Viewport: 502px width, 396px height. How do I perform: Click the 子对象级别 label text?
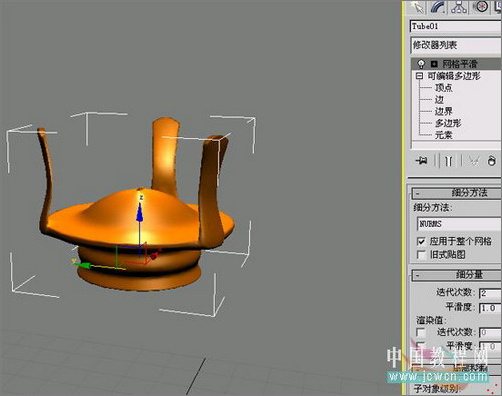pos(436,389)
